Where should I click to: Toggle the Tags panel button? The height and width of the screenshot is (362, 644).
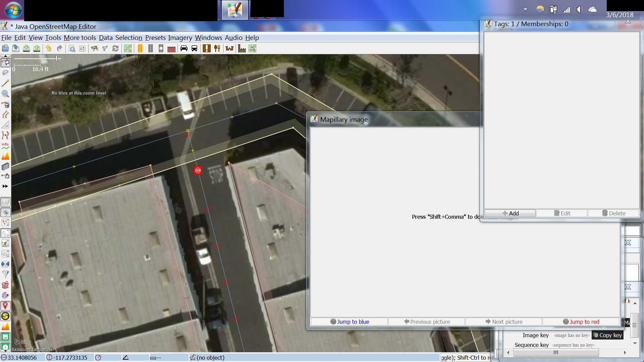click(x=5, y=212)
